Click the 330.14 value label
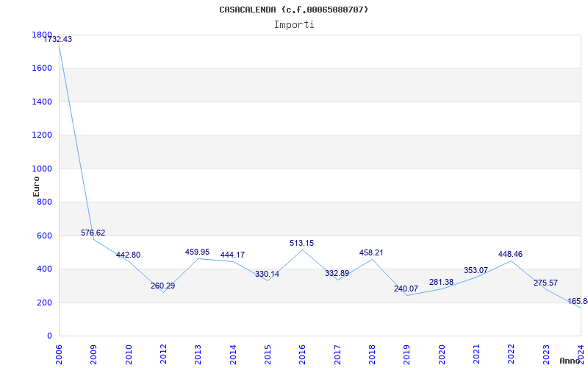 point(267,274)
